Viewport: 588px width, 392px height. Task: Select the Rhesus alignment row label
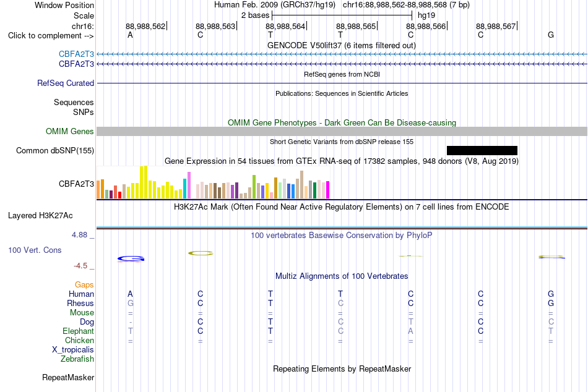(80, 303)
